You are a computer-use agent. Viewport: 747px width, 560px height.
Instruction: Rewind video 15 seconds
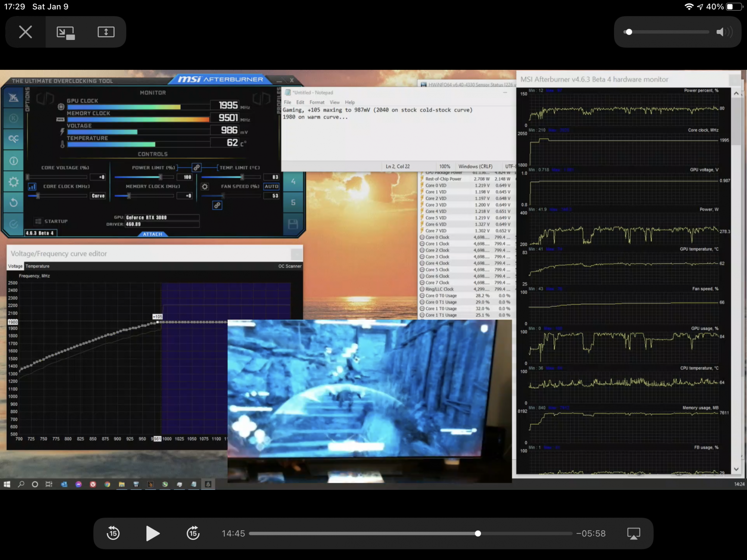tap(113, 533)
